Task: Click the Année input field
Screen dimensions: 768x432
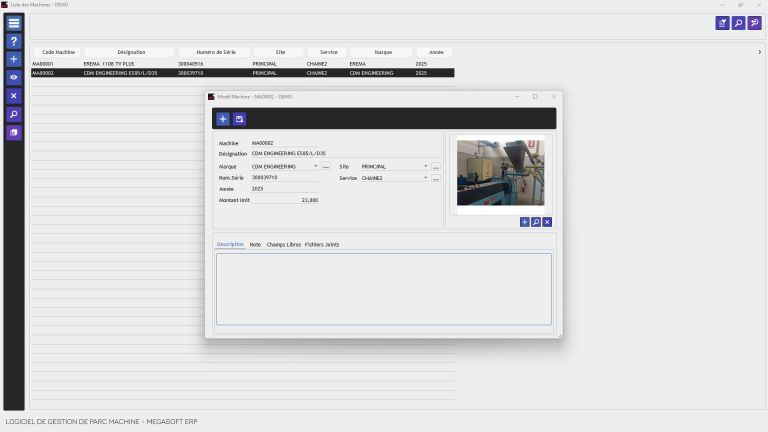Action: tap(285, 189)
